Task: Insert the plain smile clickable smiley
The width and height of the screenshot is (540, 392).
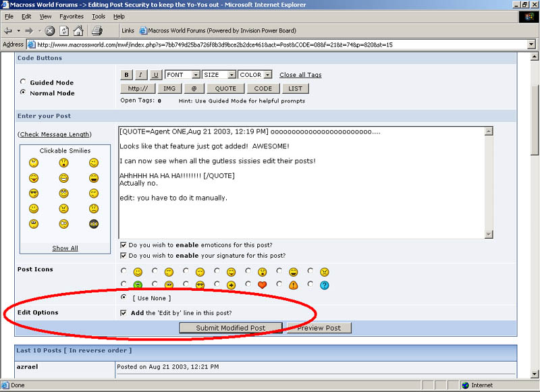Action: (34, 208)
